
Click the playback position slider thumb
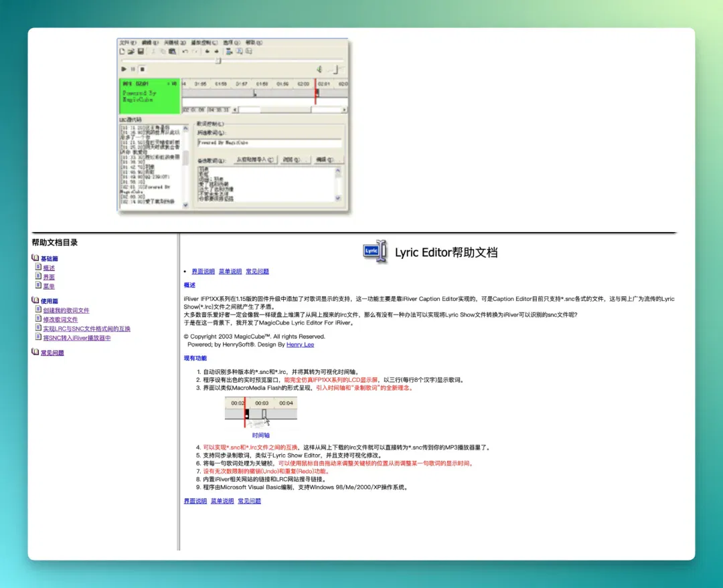(x=218, y=61)
